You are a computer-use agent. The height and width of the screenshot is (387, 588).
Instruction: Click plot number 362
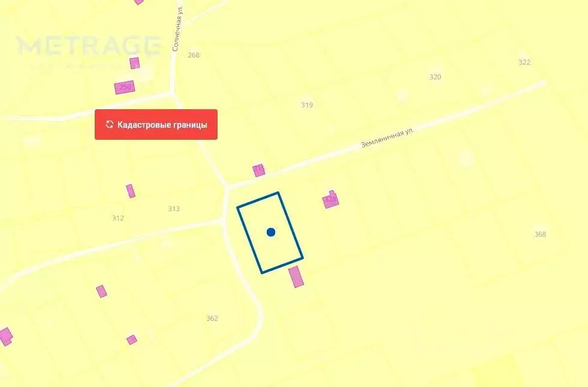tap(212, 319)
